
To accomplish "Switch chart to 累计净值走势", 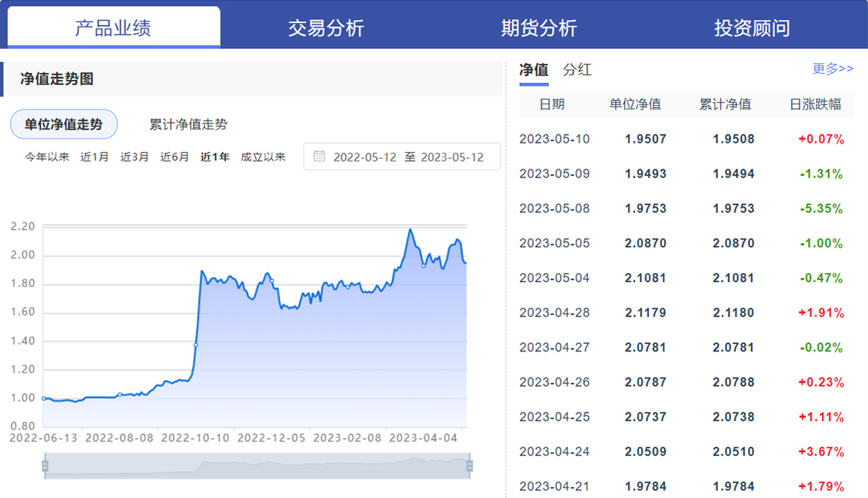I will click(x=188, y=124).
